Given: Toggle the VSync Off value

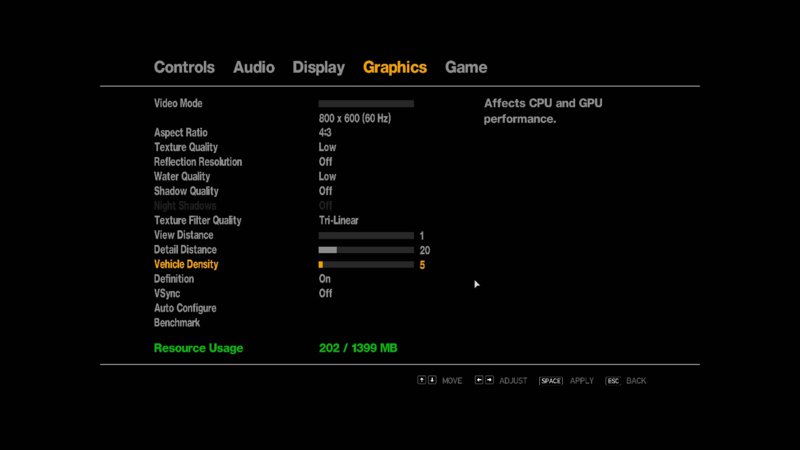Looking at the screenshot, I should [x=326, y=293].
